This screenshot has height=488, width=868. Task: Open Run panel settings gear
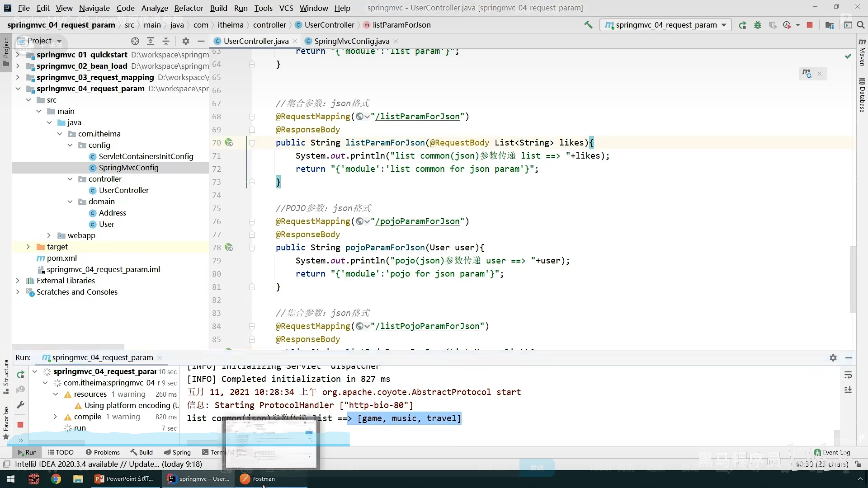(x=833, y=357)
